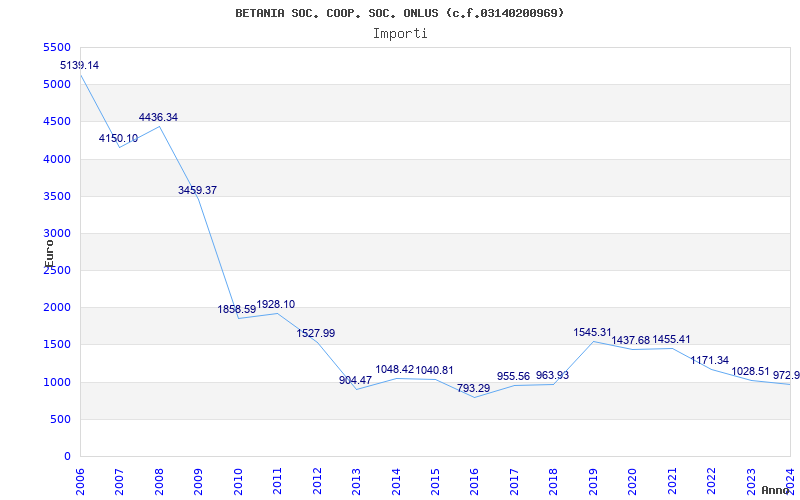Click the x-axis year 2006
This screenshot has height=500, width=800.
tap(80, 482)
